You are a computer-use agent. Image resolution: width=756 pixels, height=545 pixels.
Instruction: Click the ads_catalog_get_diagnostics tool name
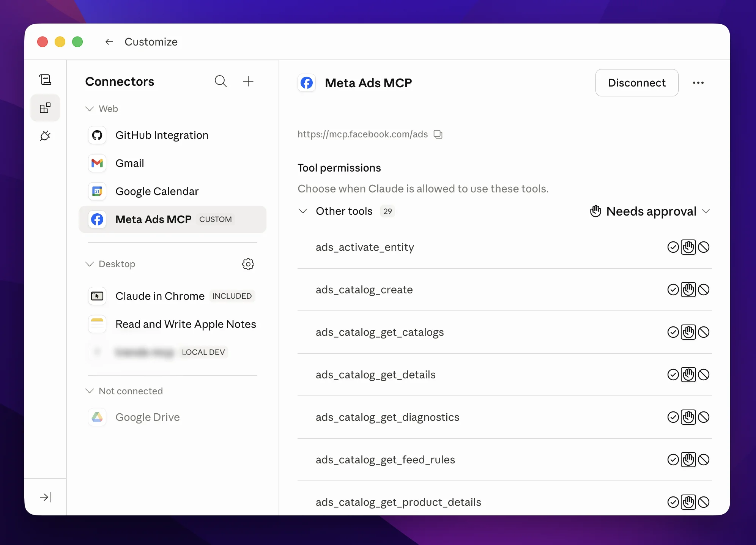coord(387,417)
